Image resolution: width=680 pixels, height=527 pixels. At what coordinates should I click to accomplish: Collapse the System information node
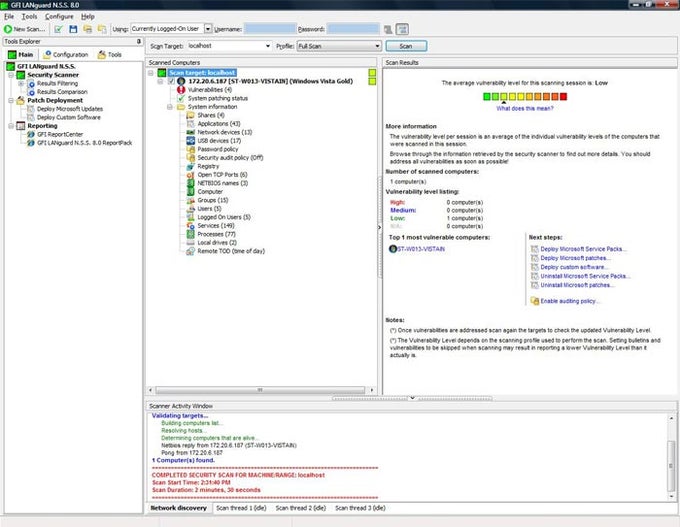click(170, 107)
